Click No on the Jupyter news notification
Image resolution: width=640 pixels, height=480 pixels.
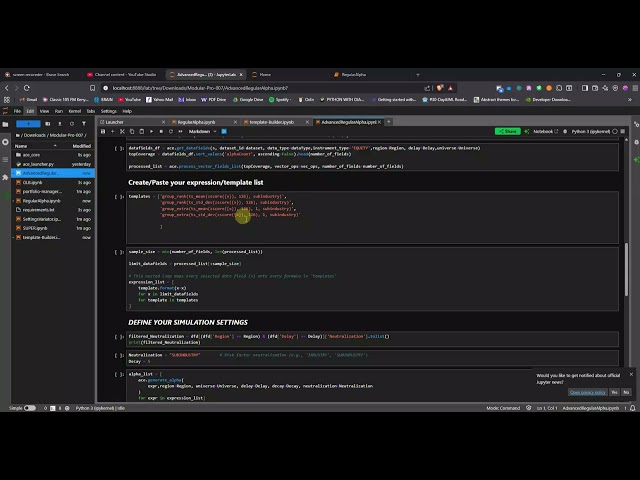click(x=626, y=392)
